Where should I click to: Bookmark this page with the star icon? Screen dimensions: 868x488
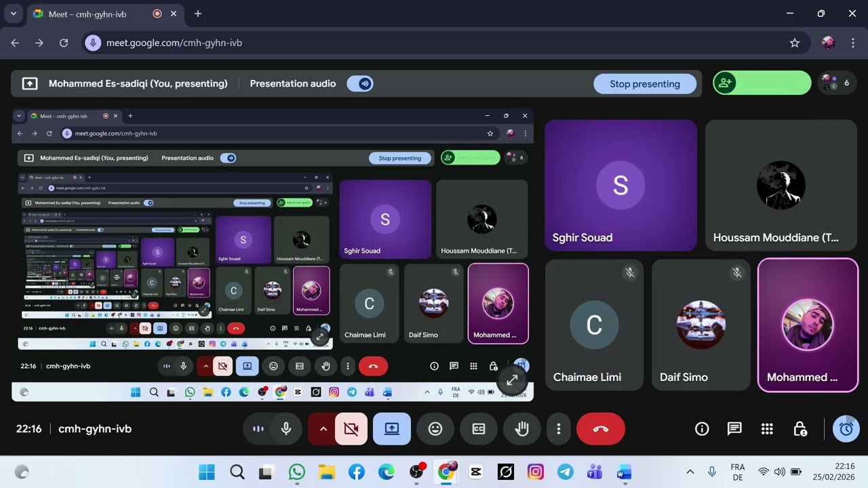click(795, 43)
